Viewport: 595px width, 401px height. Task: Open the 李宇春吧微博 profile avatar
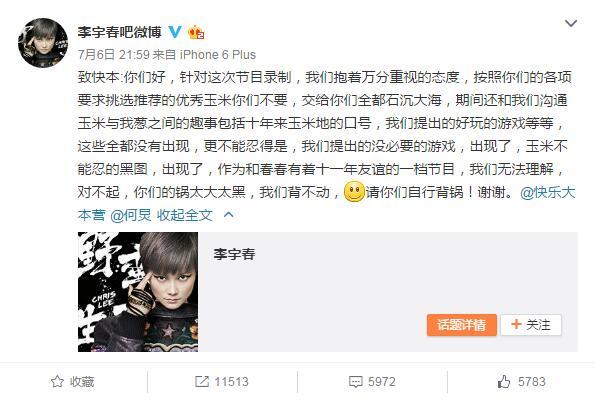(43, 43)
